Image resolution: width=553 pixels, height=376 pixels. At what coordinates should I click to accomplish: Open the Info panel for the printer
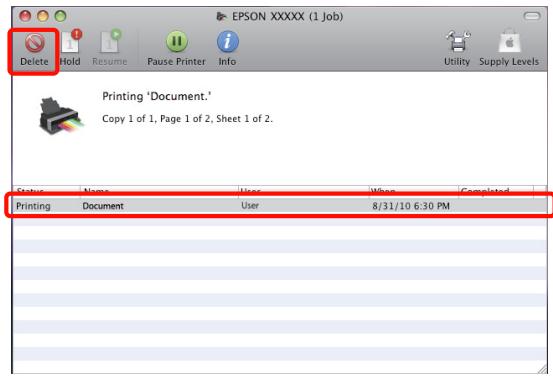tap(227, 49)
